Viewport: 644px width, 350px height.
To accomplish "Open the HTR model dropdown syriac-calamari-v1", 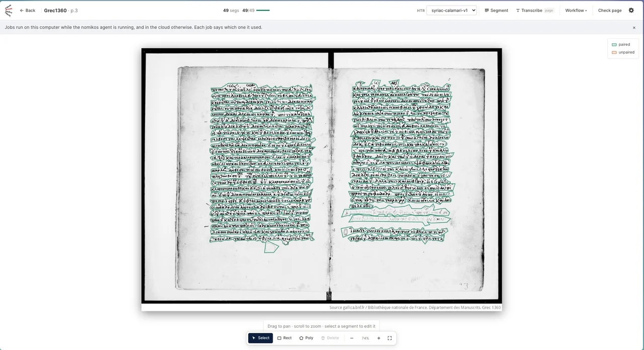I will pyautogui.click(x=451, y=11).
